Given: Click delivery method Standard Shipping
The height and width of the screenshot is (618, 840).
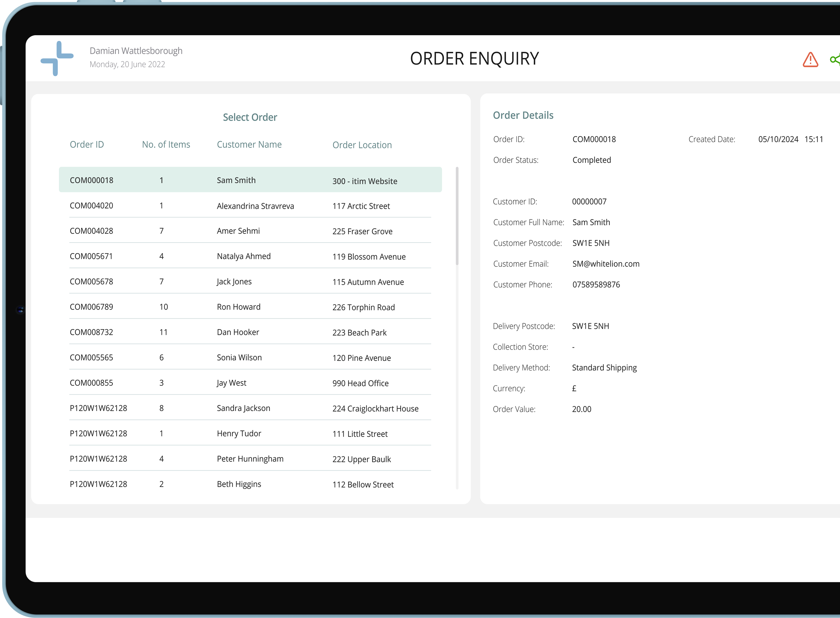Looking at the screenshot, I should 604,368.
